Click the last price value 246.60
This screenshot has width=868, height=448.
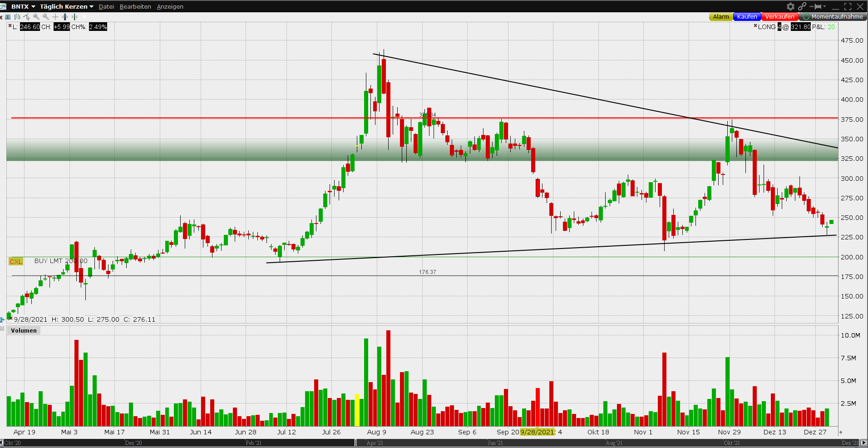[30, 27]
